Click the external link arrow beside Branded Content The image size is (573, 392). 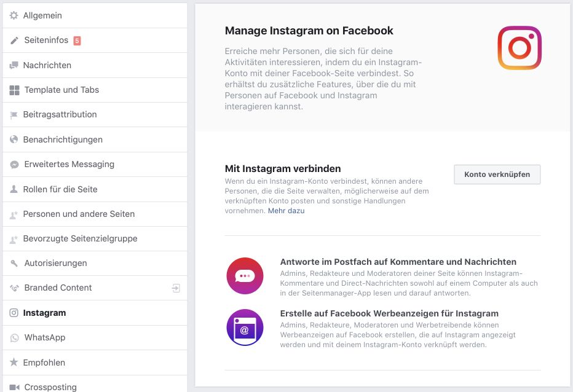click(176, 288)
